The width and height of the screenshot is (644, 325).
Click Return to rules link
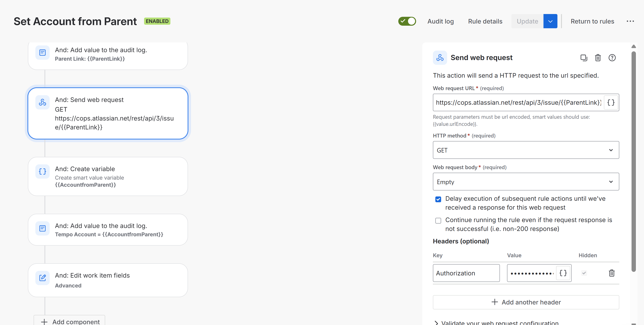pyautogui.click(x=592, y=21)
